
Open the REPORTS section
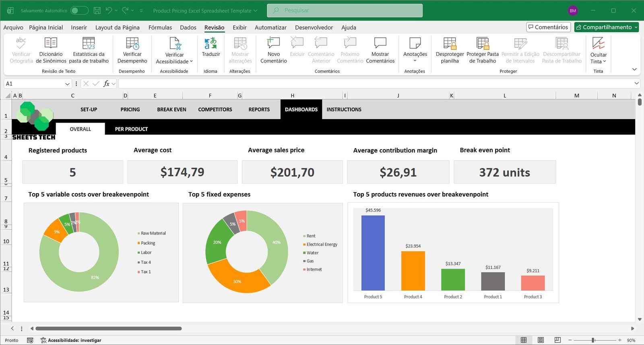pyautogui.click(x=259, y=109)
